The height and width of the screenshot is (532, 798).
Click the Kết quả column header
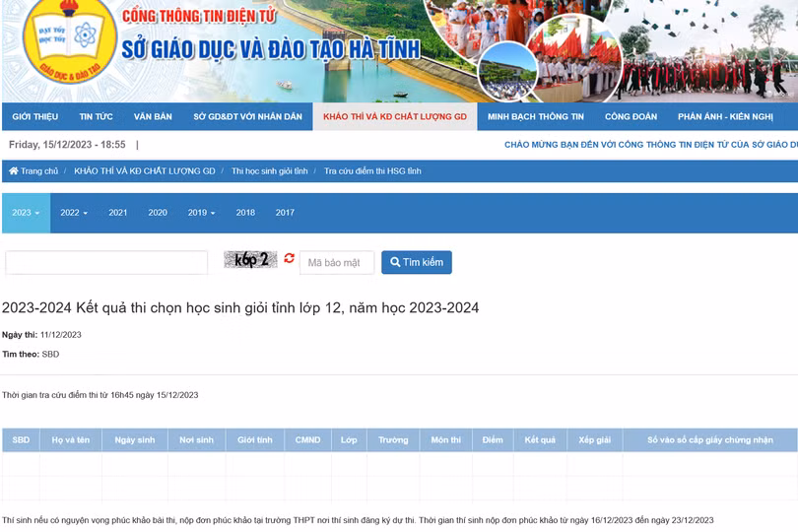pos(540,439)
